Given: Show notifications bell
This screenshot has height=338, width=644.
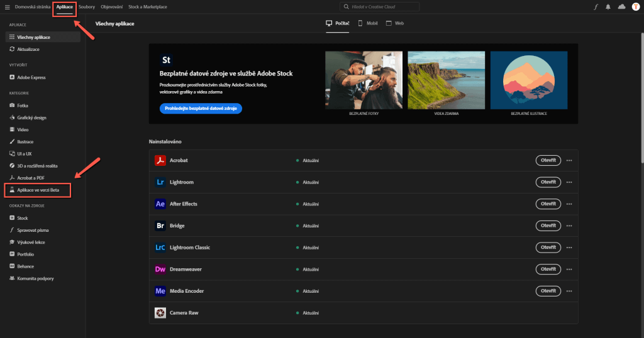Looking at the screenshot, I should 608,6.
